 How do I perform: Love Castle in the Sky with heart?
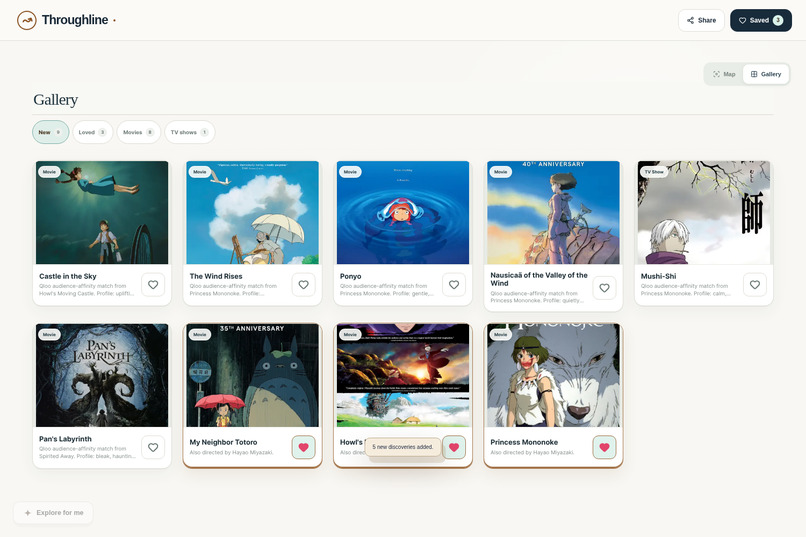click(153, 285)
